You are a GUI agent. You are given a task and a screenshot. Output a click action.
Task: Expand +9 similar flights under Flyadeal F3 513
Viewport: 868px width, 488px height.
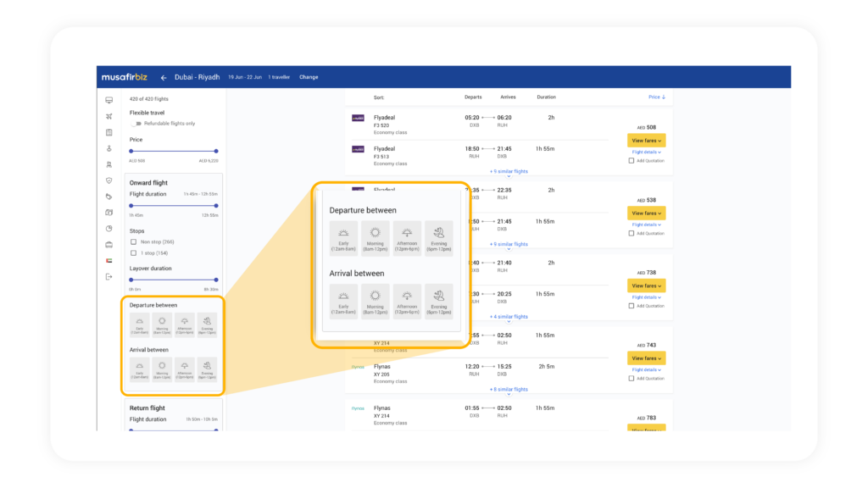coord(509,171)
